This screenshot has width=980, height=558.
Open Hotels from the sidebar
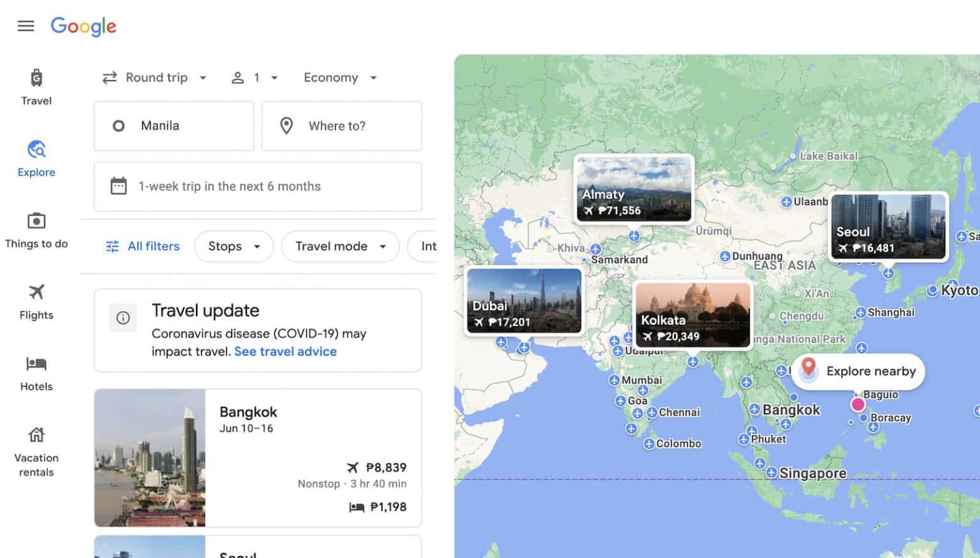tap(36, 372)
